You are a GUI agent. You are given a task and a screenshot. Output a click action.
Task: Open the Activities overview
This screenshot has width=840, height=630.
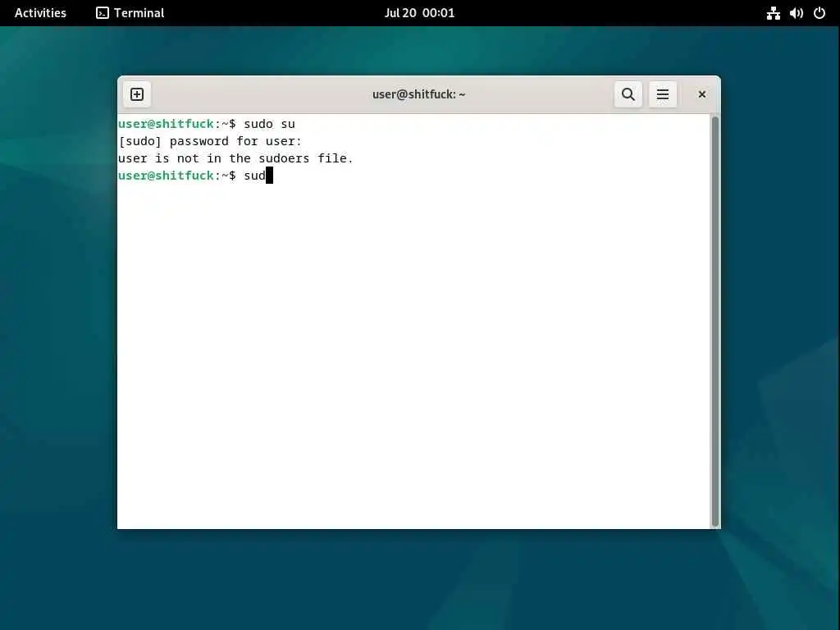pos(40,13)
